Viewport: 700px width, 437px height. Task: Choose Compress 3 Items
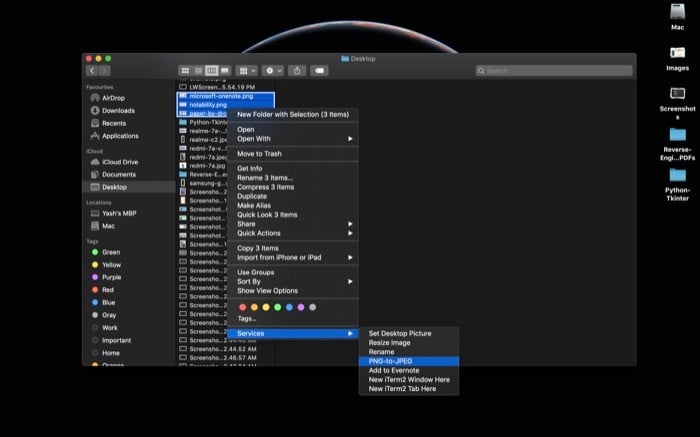[293, 187]
